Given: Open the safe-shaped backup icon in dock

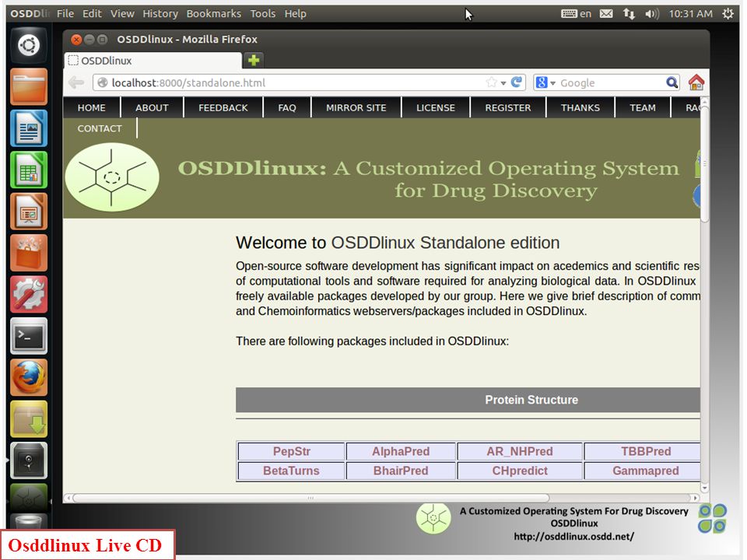Looking at the screenshot, I should coord(29,460).
